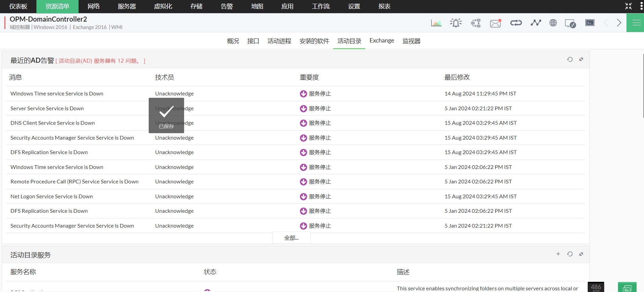Image resolution: width=644 pixels, height=292 pixels.
Task: Refresh the 最近的AD告警 panel
Action: [x=570, y=60]
